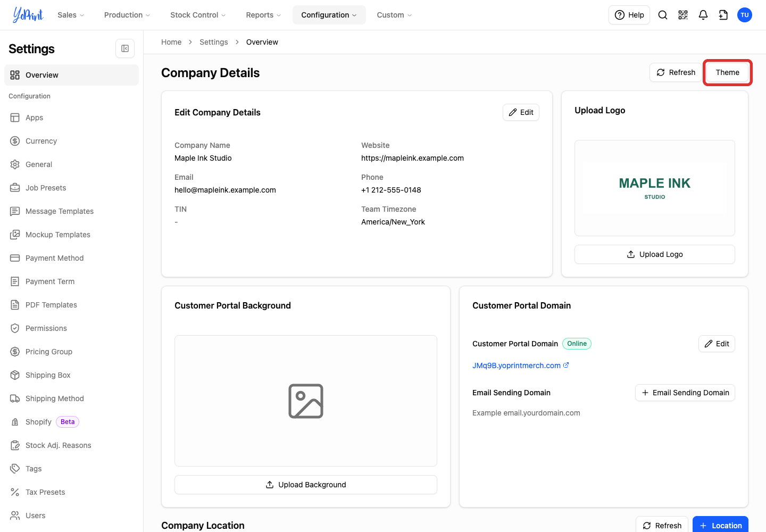Click the Currency sidebar icon
766x532 pixels.
[x=15, y=141]
